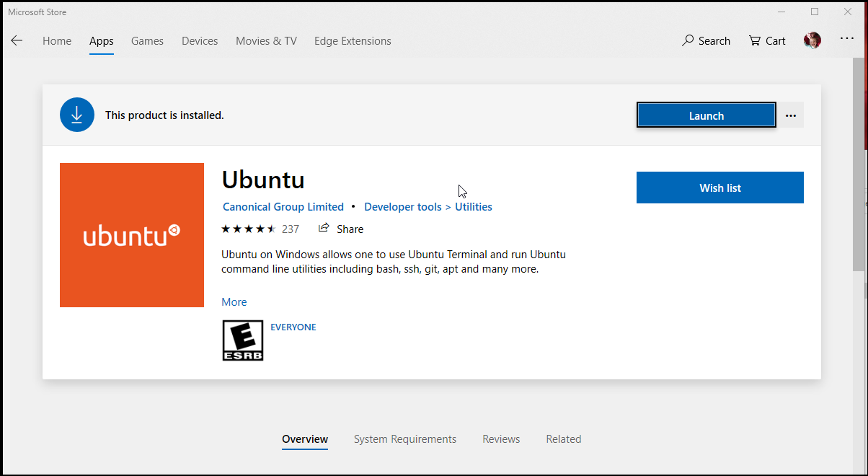Go to the Home tab

(57, 41)
